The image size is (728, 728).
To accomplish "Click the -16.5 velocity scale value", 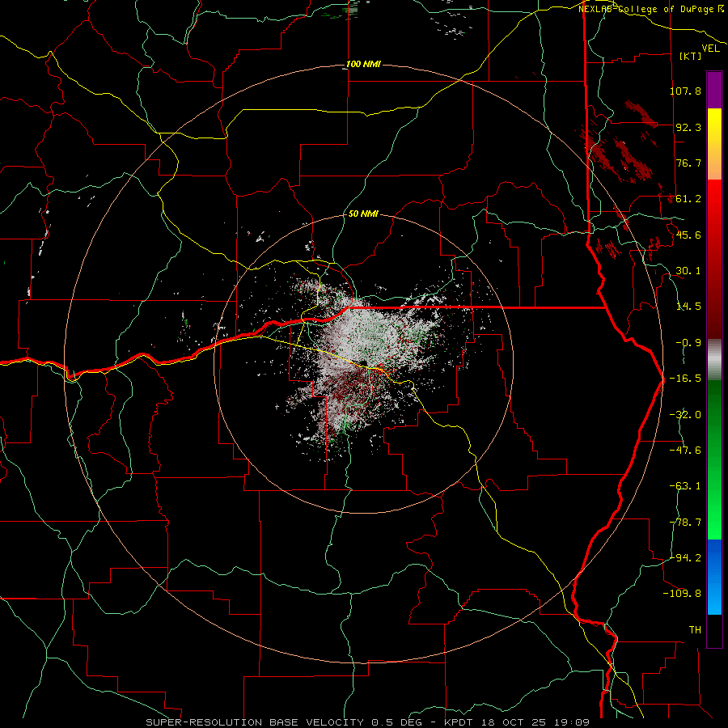I will click(685, 379).
